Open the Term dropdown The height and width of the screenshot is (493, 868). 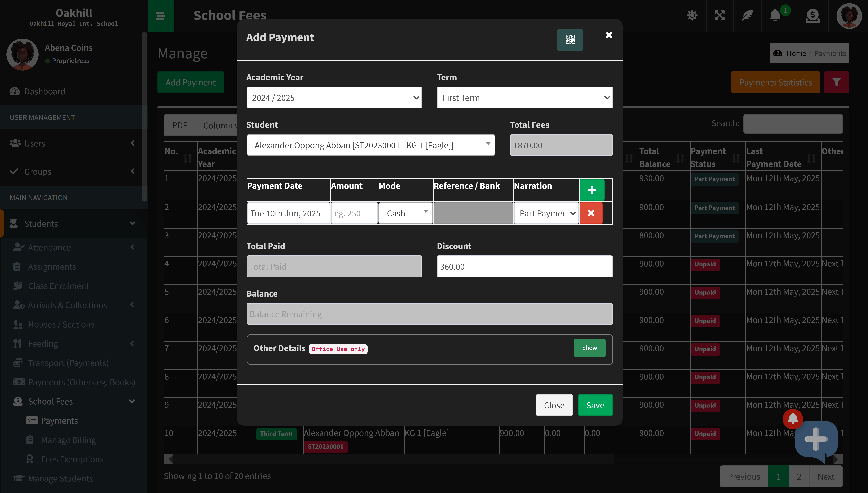524,98
